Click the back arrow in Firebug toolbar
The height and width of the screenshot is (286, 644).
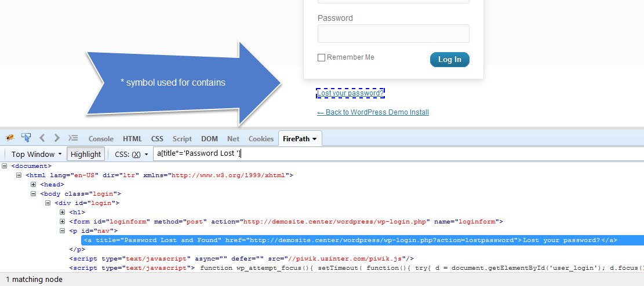point(42,138)
